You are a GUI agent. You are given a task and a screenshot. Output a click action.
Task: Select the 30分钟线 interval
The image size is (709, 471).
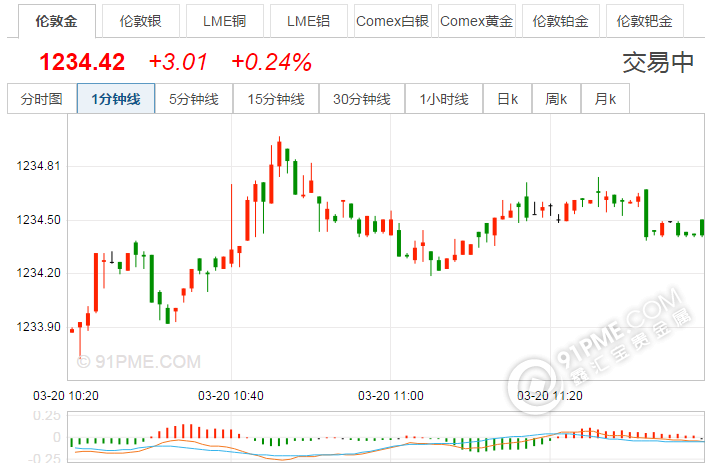[362, 99]
